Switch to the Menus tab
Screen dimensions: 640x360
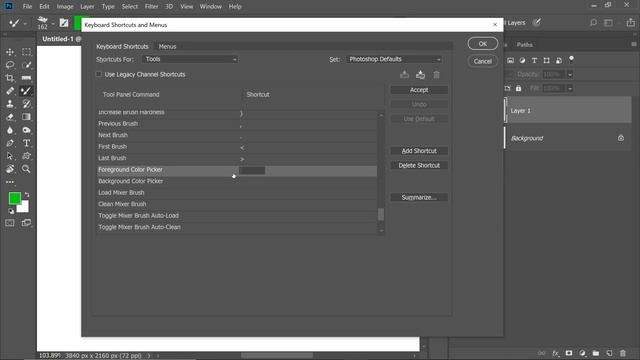click(167, 47)
